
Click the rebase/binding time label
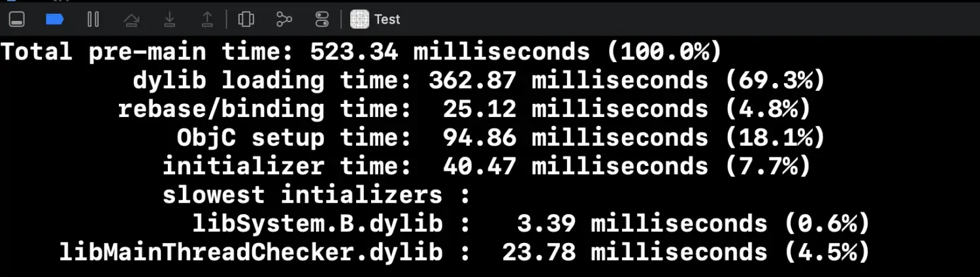pyautogui.click(x=265, y=109)
